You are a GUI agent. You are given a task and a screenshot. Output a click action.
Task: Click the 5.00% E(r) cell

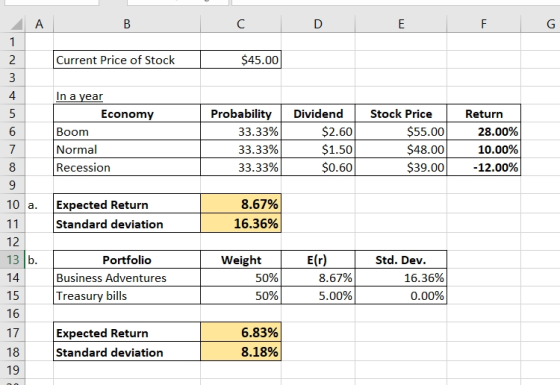click(318, 295)
